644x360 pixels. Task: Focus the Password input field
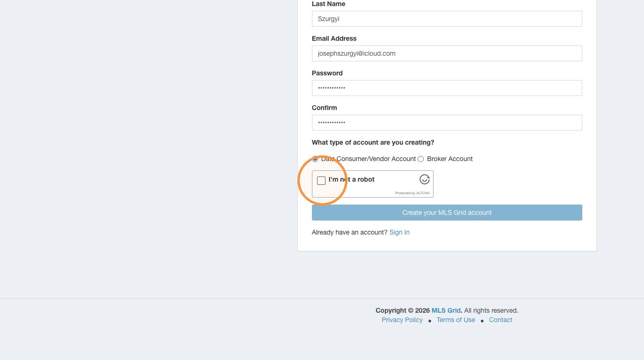click(x=447, y=88)
